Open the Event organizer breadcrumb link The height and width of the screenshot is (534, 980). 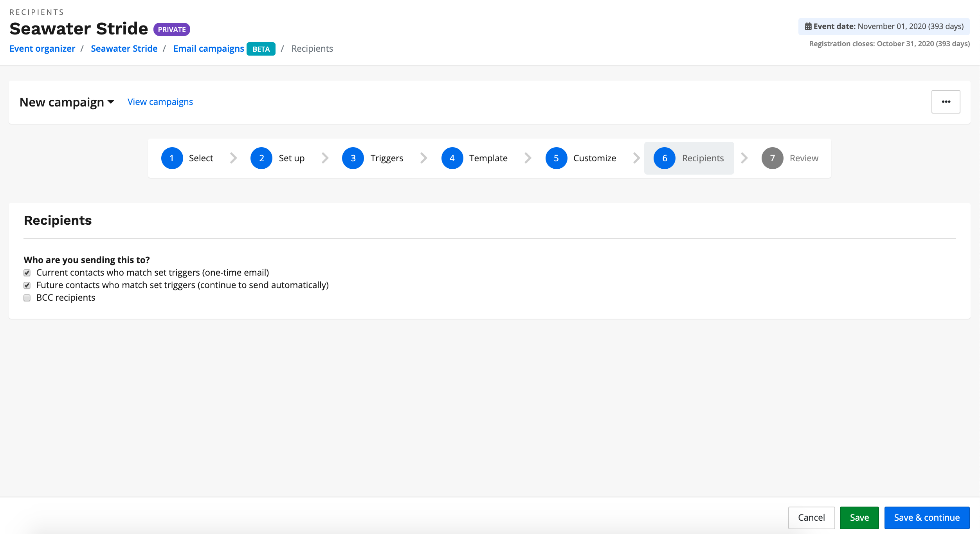click(x=42, y=49)
